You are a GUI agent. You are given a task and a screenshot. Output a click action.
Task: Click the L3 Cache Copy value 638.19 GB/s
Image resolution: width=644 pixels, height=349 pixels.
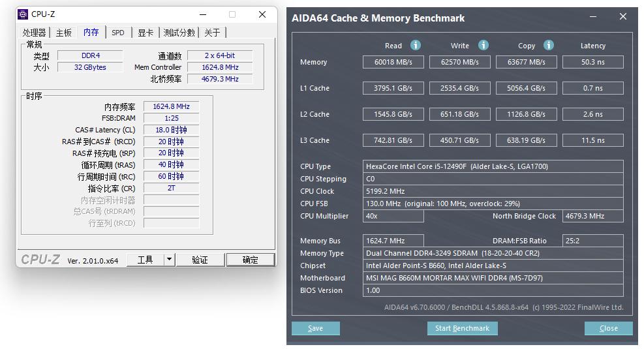click(x=527, y=140)
